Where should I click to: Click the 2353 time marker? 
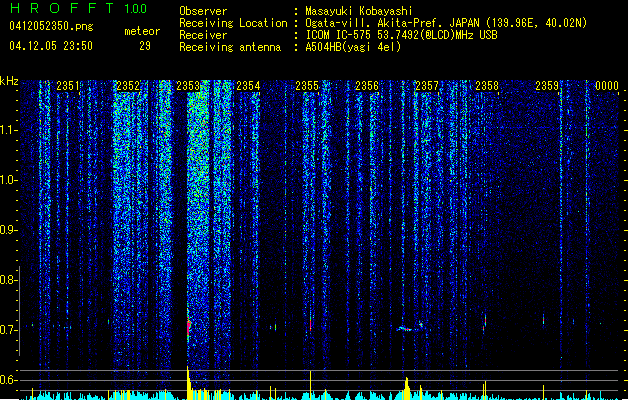(x=188, y=86)
